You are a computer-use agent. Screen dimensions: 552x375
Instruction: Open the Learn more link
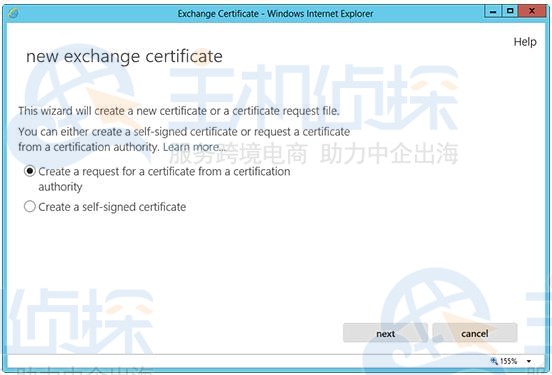[x=193, y=147]
